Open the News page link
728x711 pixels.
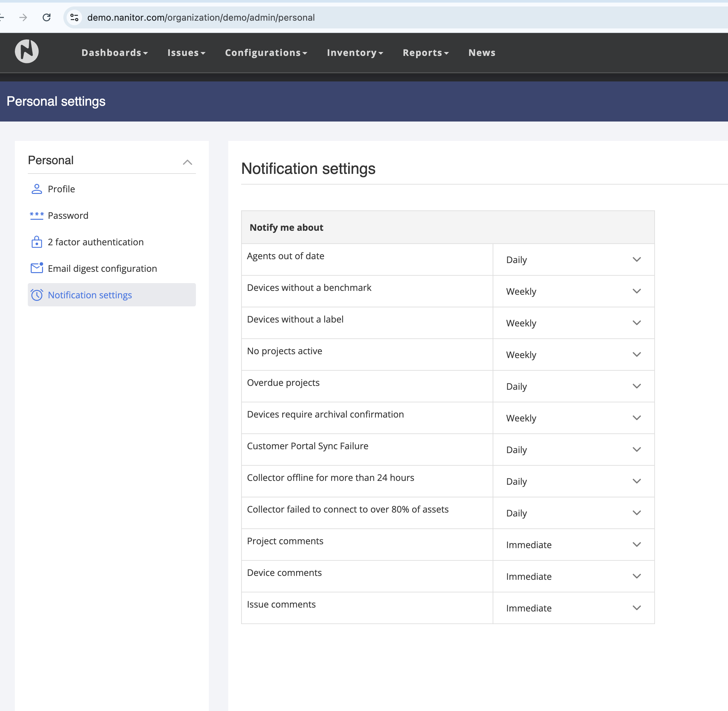point(482,53)
